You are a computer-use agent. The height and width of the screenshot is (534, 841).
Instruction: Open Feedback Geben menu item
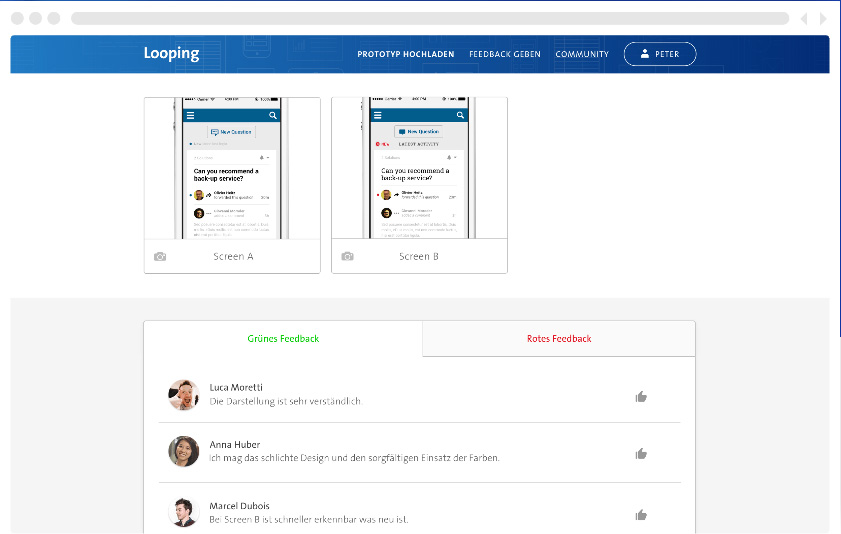tap(505, 54)
